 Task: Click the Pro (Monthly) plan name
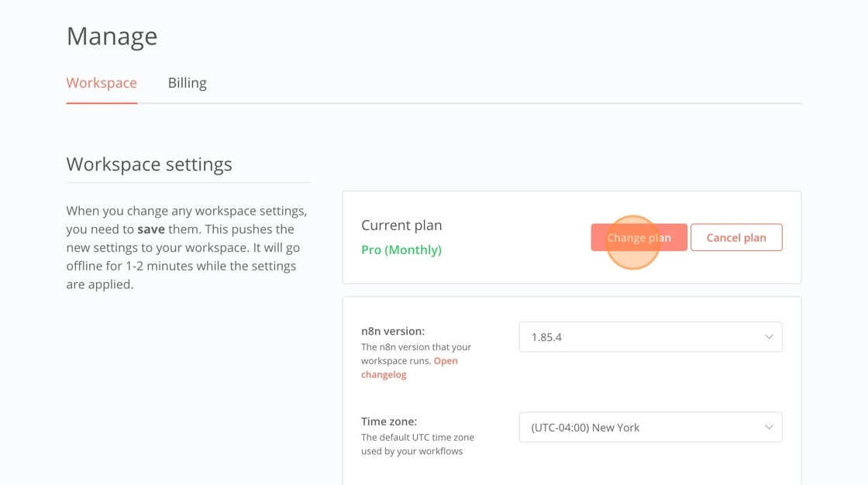pos(401,250)
